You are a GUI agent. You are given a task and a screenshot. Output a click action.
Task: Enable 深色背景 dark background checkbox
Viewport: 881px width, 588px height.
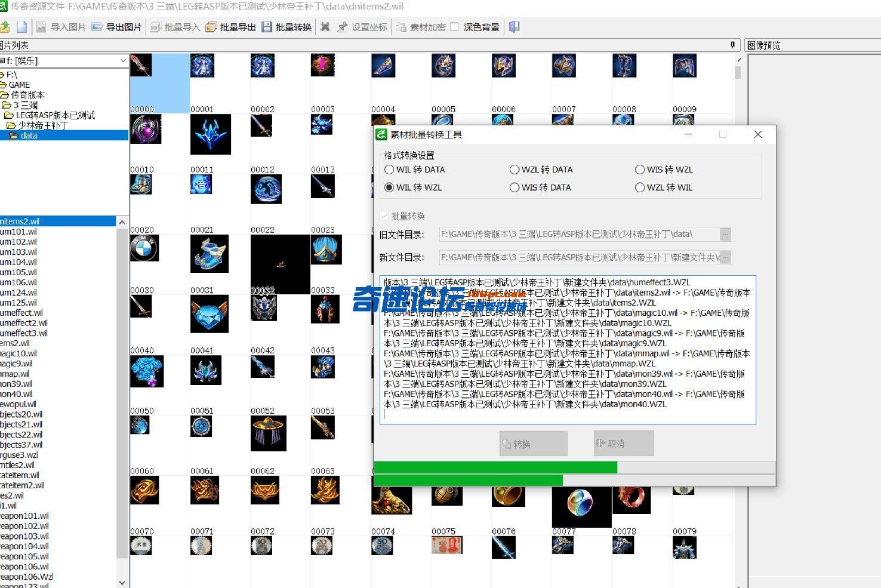pyautogui.click(x=454, y=27)
